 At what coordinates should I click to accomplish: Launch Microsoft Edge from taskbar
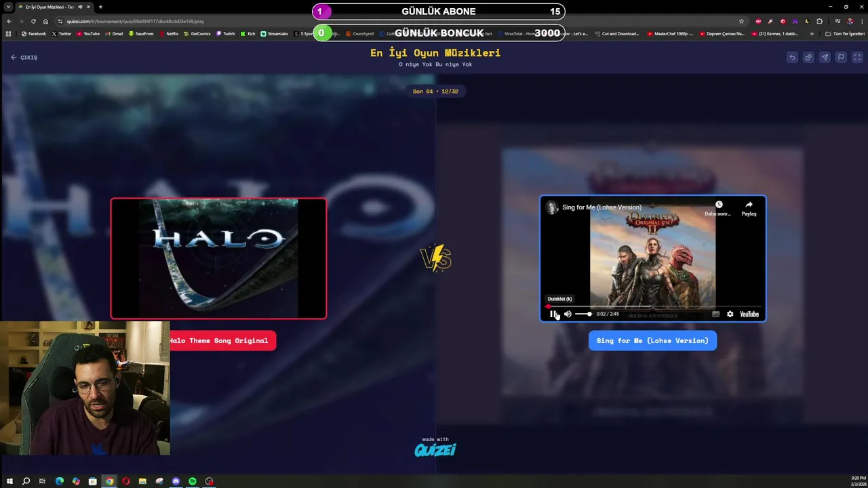(60, 481)
